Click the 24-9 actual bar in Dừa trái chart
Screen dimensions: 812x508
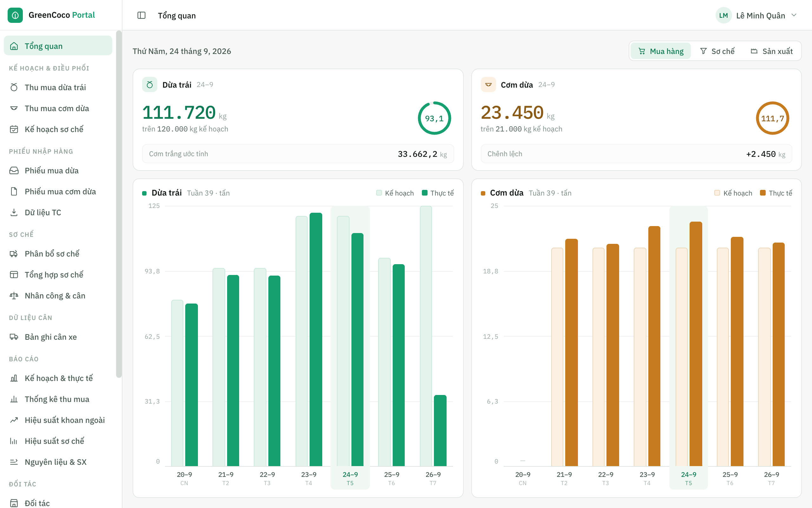click(357, 350)
